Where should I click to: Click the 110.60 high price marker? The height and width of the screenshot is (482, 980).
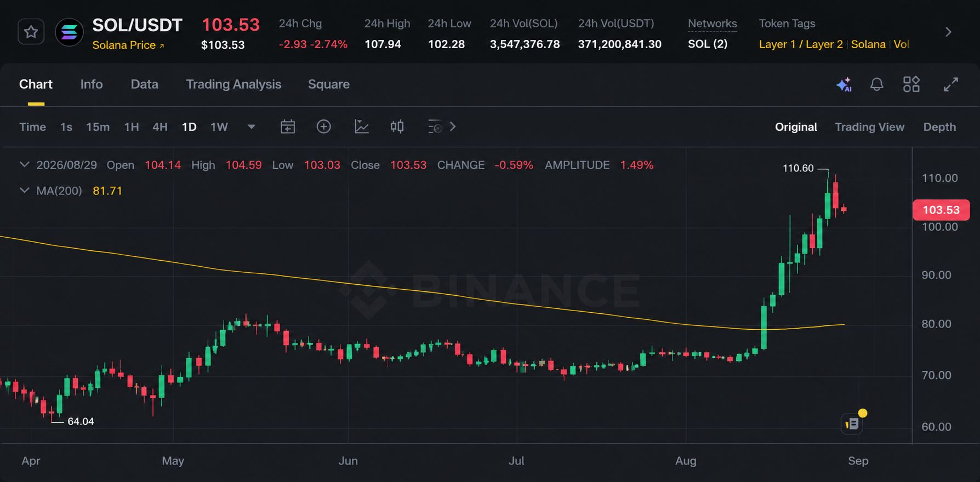[x=798, y=168]
